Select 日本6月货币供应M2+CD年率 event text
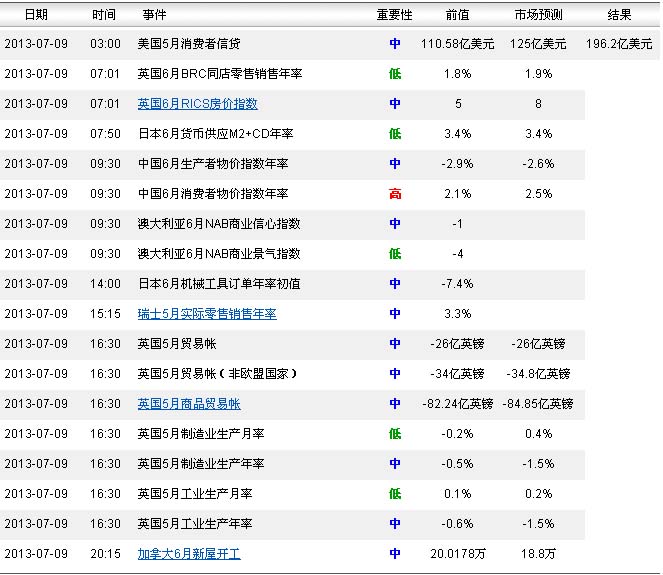 coord(216,134)
